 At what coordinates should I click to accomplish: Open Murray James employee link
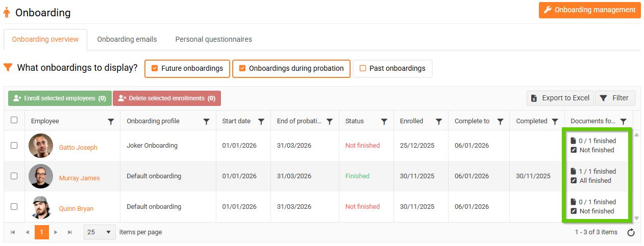coord(79,178)
